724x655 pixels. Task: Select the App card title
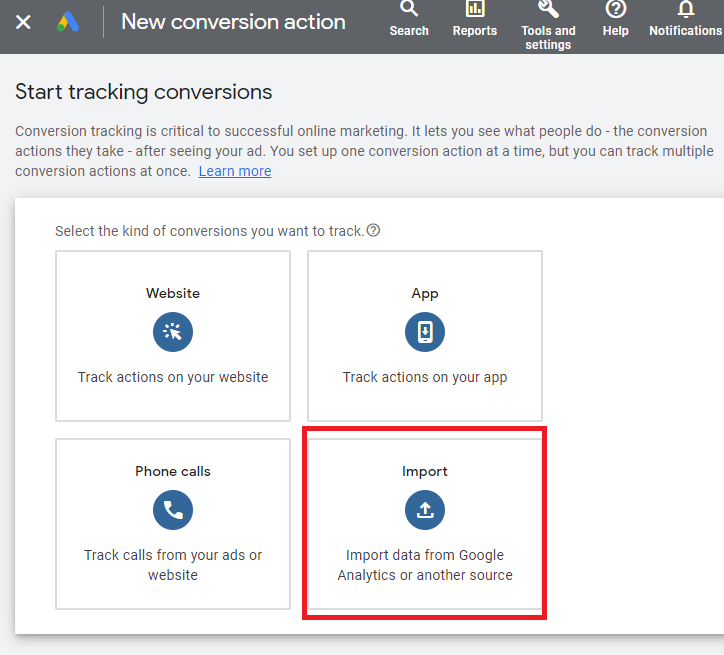click(x=425, y=294)
